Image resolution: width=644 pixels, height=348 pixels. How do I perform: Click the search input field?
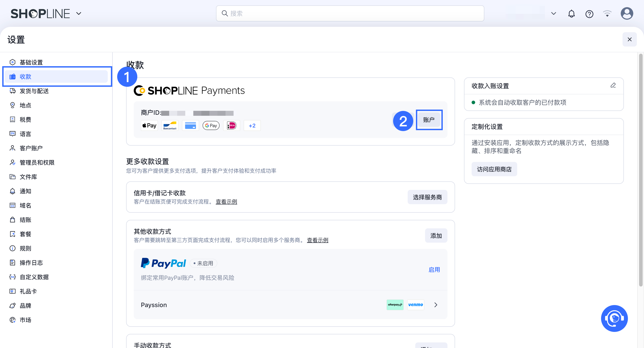[x=350, y=13]
